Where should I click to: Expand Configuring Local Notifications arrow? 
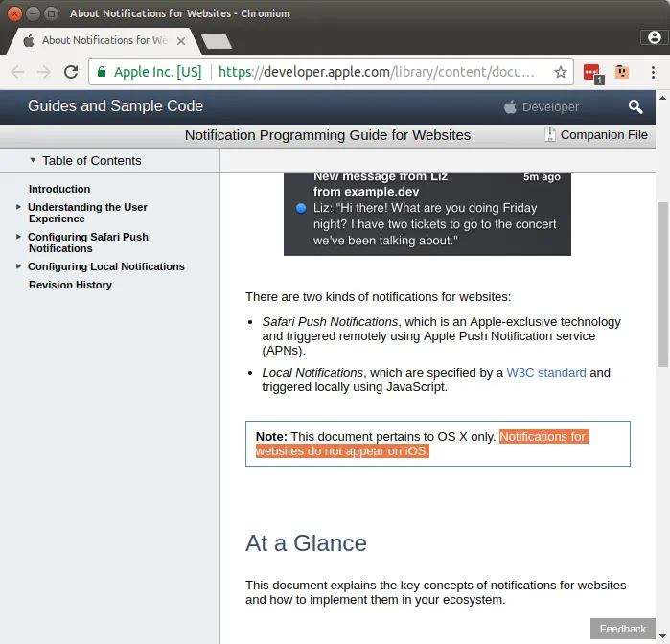click(18, 266)
